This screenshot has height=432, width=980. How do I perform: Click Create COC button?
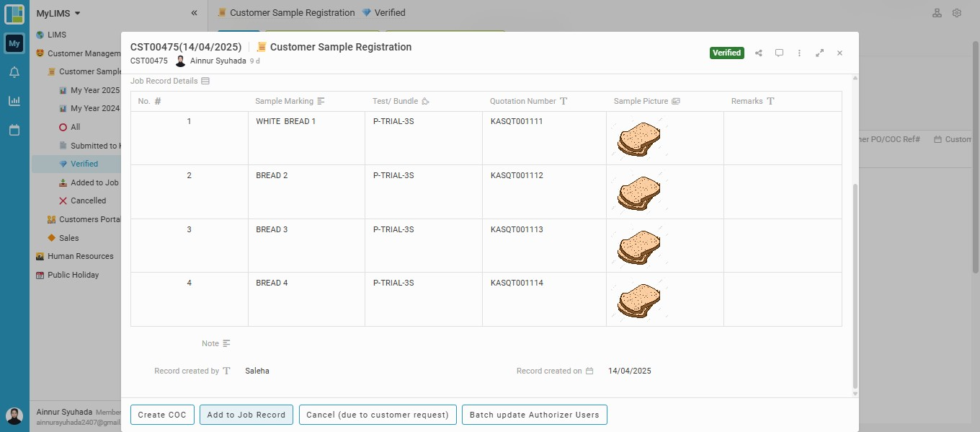pos(162,415)
